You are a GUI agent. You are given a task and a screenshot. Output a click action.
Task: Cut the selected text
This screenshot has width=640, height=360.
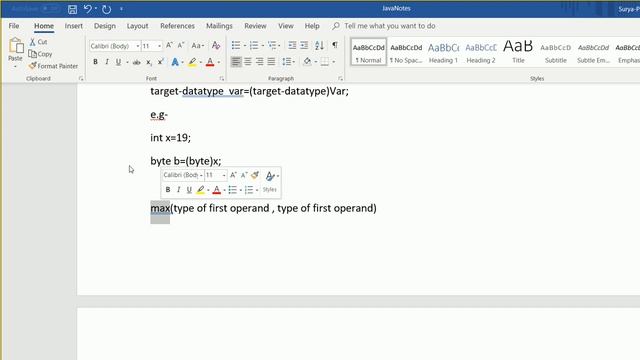(x=38, y=42)
